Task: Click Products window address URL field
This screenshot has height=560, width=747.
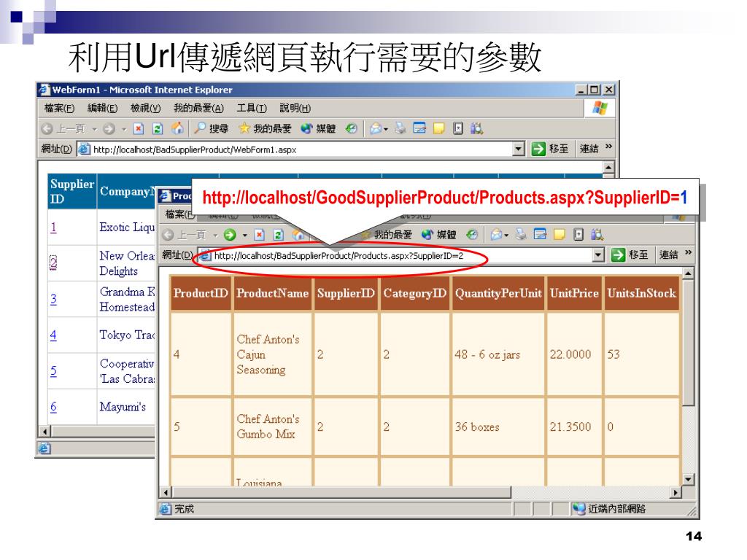Action: (x=403, y=256)
